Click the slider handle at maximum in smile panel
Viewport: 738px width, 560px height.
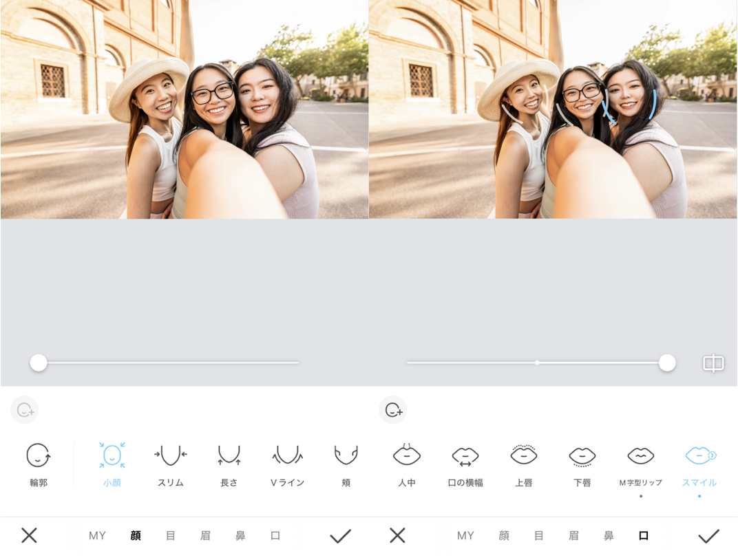666,363
